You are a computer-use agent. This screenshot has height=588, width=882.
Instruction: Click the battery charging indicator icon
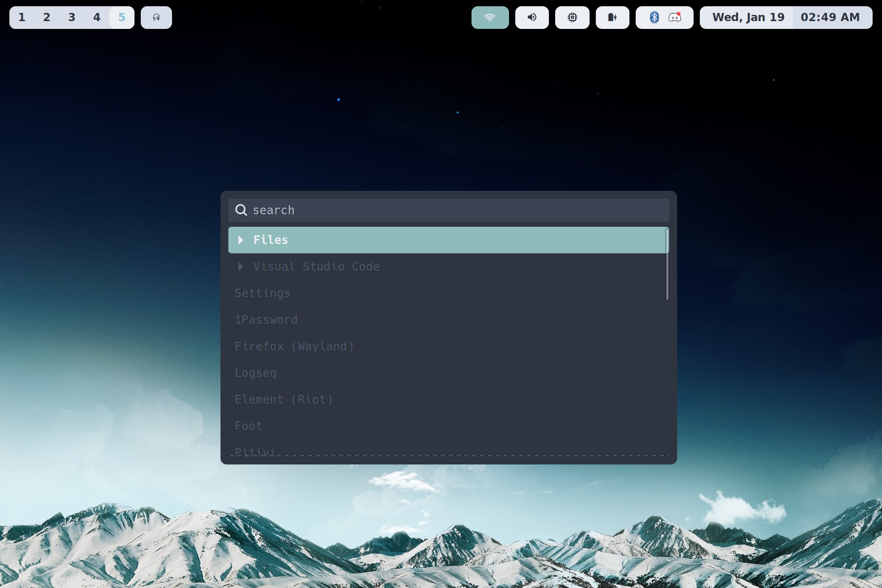(612, 18)
